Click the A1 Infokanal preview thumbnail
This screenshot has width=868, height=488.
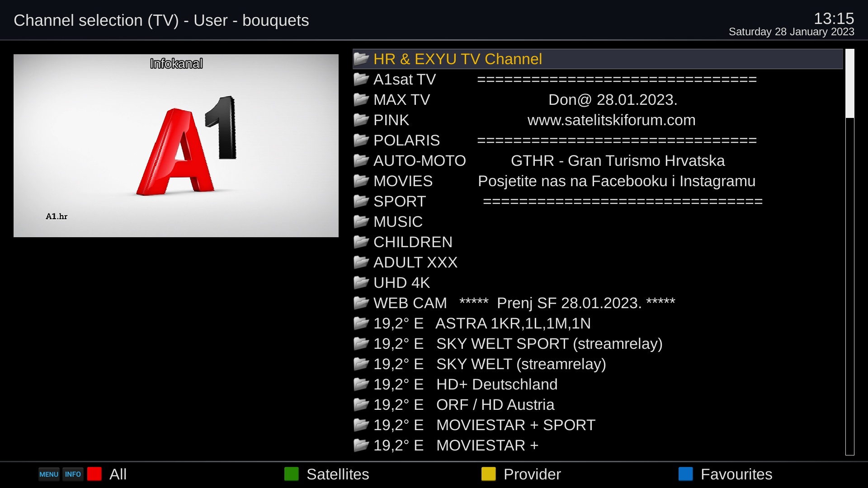tap(176, 145)
